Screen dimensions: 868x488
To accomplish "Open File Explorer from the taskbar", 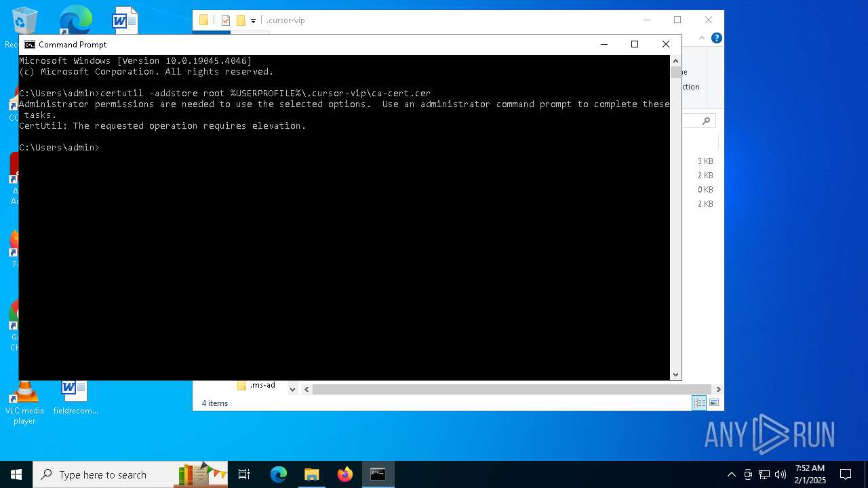I will pos(312,474).
